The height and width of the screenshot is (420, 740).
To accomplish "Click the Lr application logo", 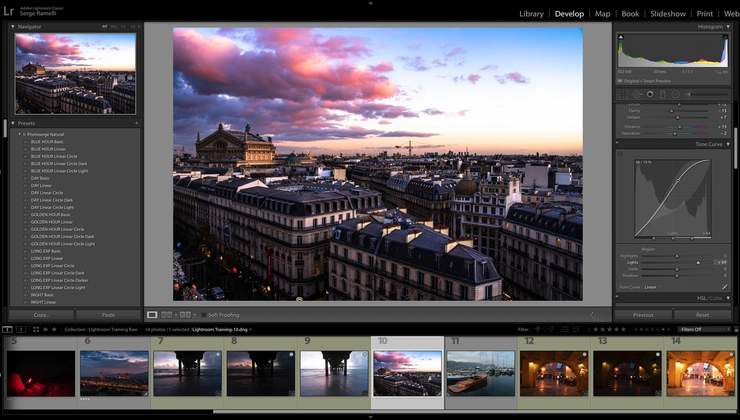I will [x=8, y=10].
